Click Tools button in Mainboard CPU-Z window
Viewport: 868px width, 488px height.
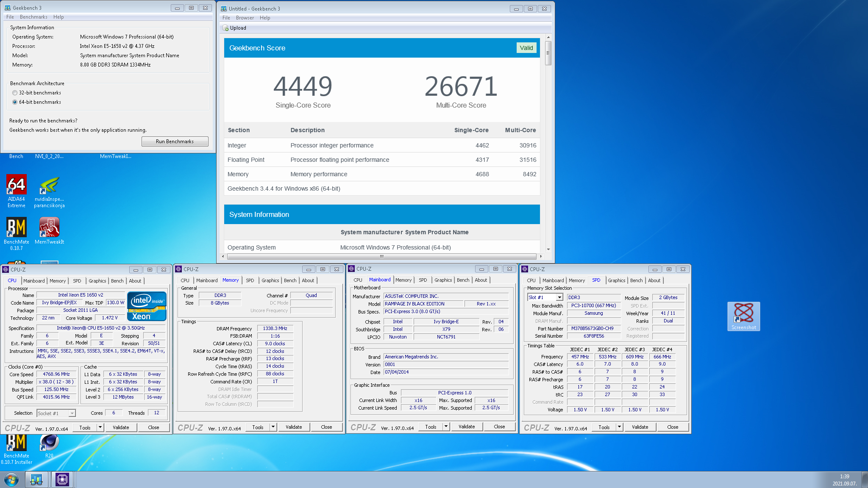click(x=431, y=427)
